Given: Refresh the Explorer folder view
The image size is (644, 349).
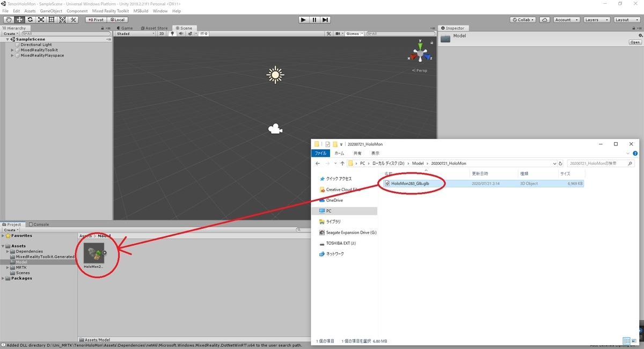Looking at the screenshot, I should (x=561, y=163).
